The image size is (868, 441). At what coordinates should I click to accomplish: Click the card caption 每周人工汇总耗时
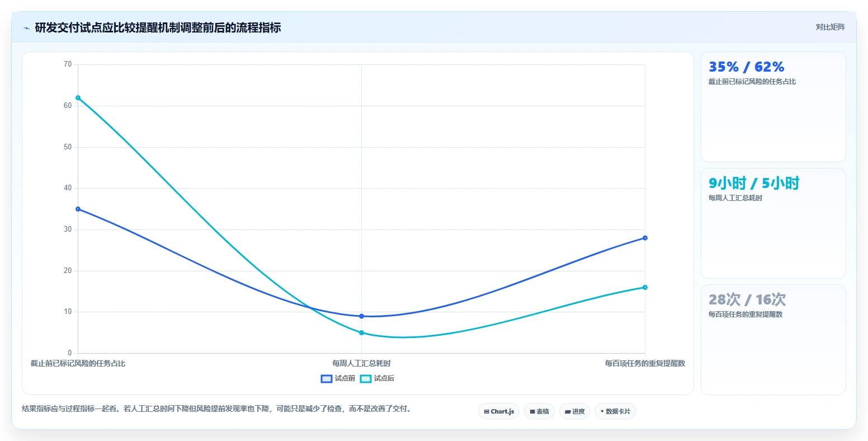735,198
